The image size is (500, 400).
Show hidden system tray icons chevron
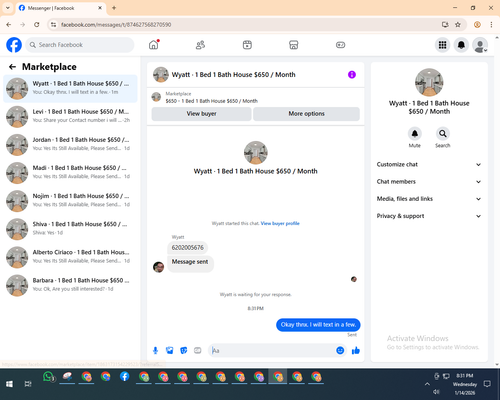[427, 384]
